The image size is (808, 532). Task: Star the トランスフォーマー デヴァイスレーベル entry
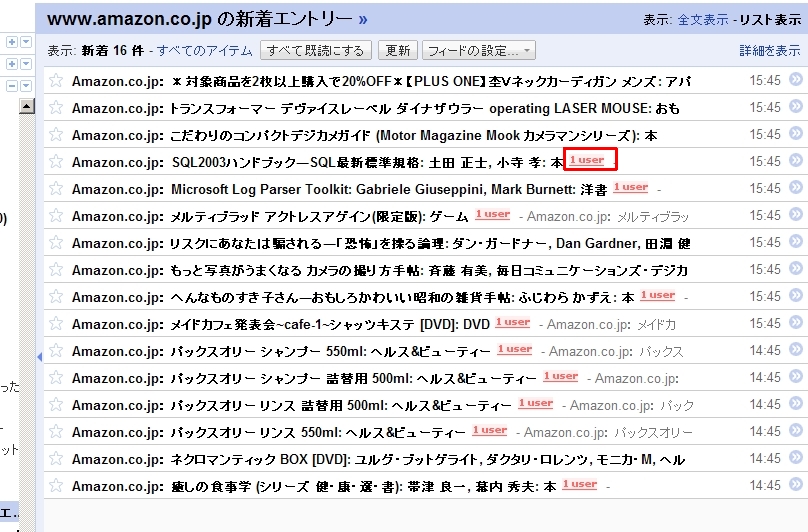point(56,107)
